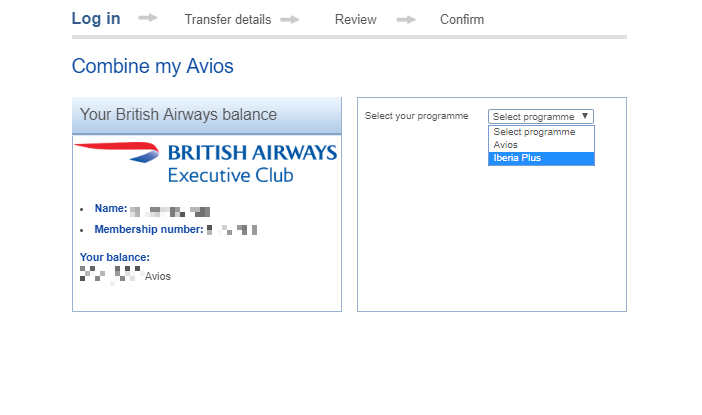702x415 pixels.
Task: Click the Membership number label
Action: (149, 229)
